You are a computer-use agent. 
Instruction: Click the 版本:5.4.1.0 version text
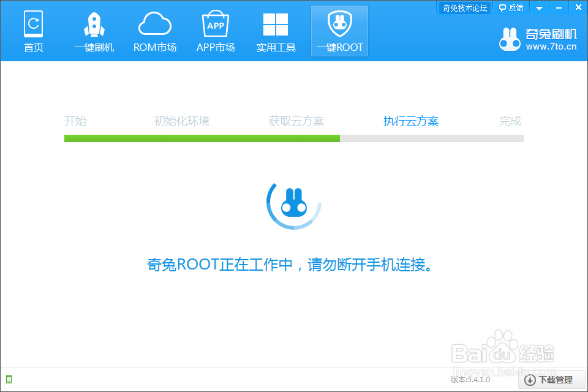point(470,380)
